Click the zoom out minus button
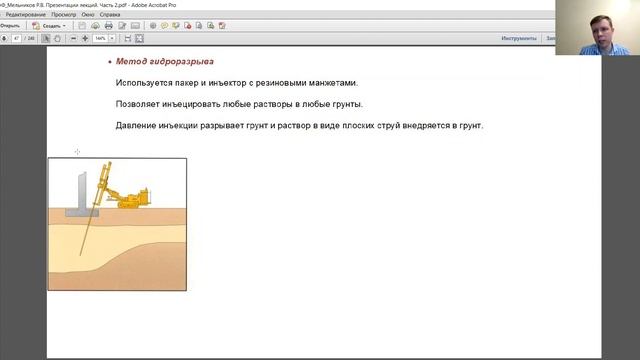Screen dimensions: 640x360 coord(73,38)
